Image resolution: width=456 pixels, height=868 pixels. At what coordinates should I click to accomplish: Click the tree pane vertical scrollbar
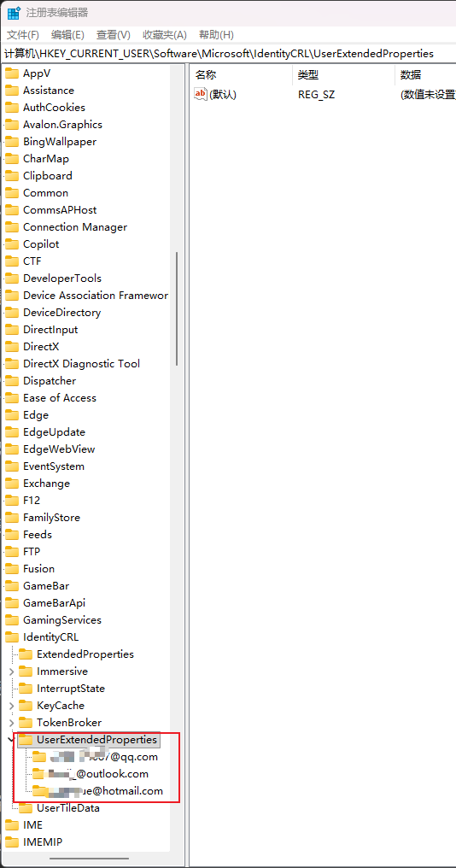click(x=177, y=308)
